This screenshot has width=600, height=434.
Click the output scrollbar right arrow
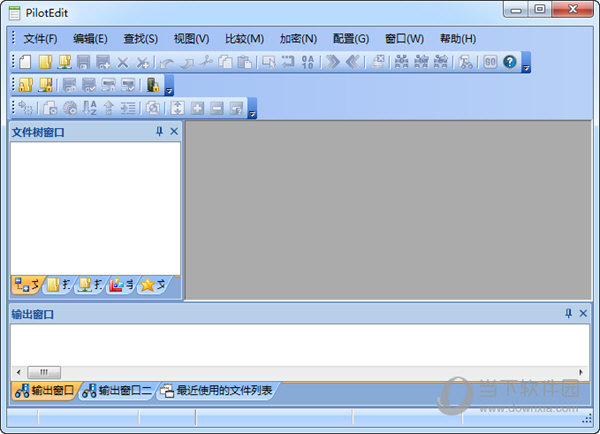pos(581,372)
